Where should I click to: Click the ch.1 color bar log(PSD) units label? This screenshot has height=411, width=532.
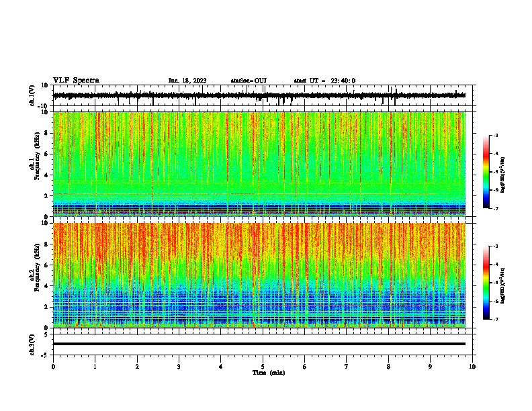point(503,175)
